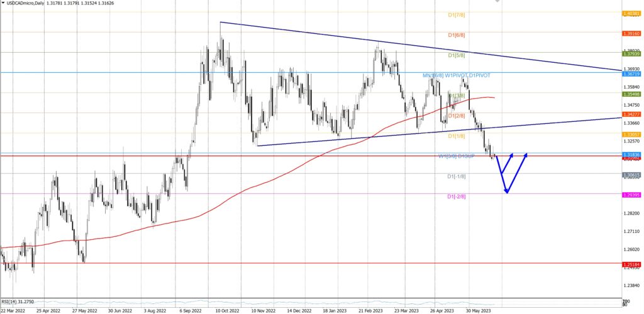This screenshot has height=314, width=644.
Task: Click the 10 Oct 2022 date on time axis
Action: [226, 310]
